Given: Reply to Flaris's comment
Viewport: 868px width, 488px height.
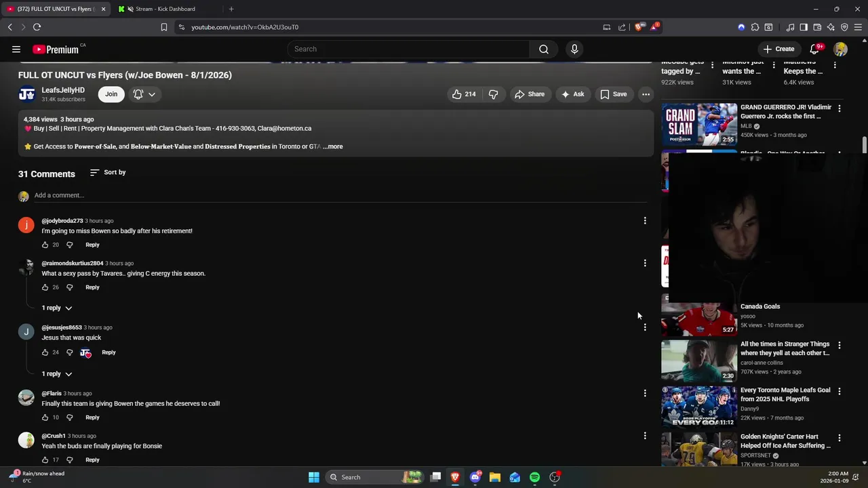Looking at the screenshot, I should [92, 418].
